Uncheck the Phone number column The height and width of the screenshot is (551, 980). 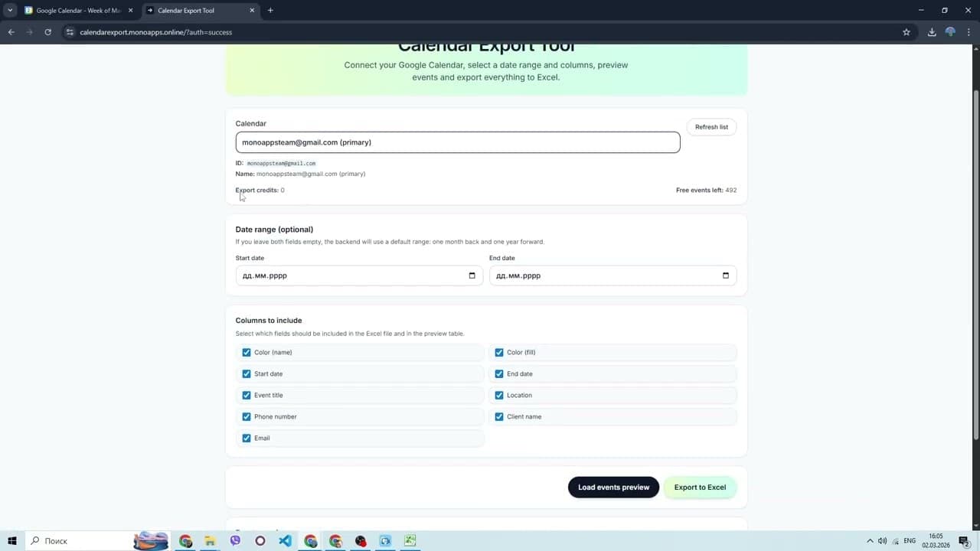(x=246, y=416)
